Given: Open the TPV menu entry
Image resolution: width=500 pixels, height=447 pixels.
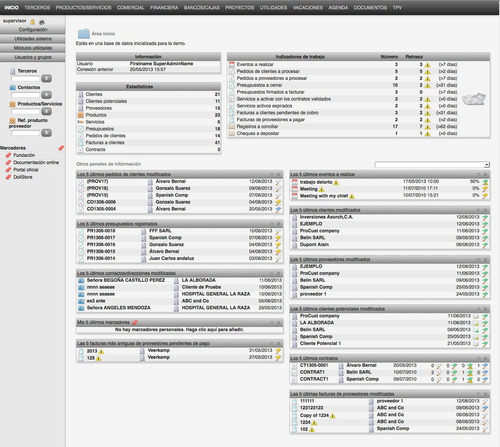Looking at the screenshot, I should (x=397, y=7).
